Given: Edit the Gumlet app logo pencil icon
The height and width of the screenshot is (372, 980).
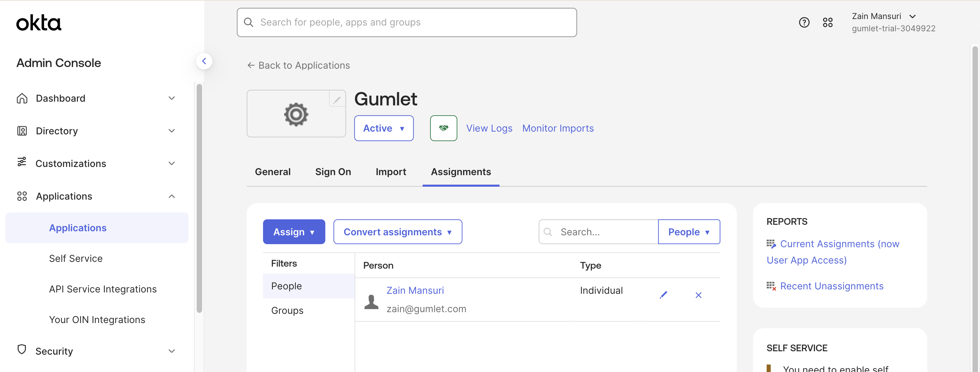Looking at the screenshot, I should [x=337, y=100].
